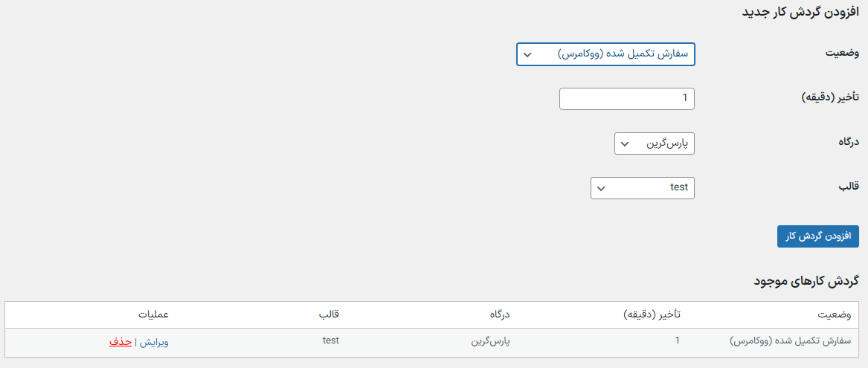Click the وضعیت column header in the table
Image resolution: width=868 pixels, height=368 pixels.
(834, 314)
